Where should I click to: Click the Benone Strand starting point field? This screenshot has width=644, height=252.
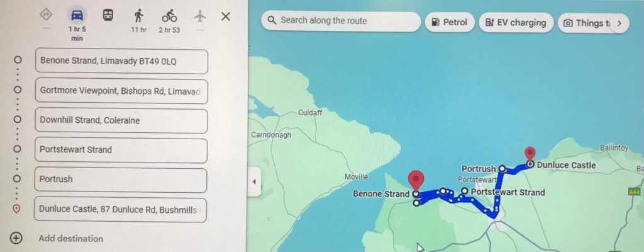(121, 61)
